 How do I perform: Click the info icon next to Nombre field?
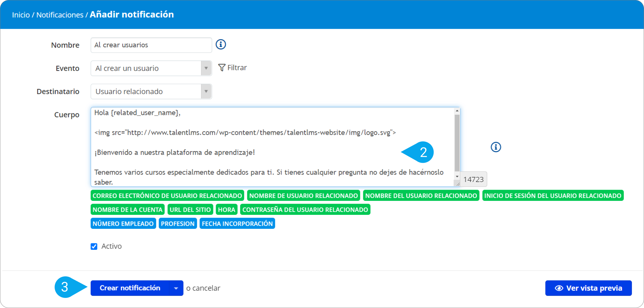[221, 44]
